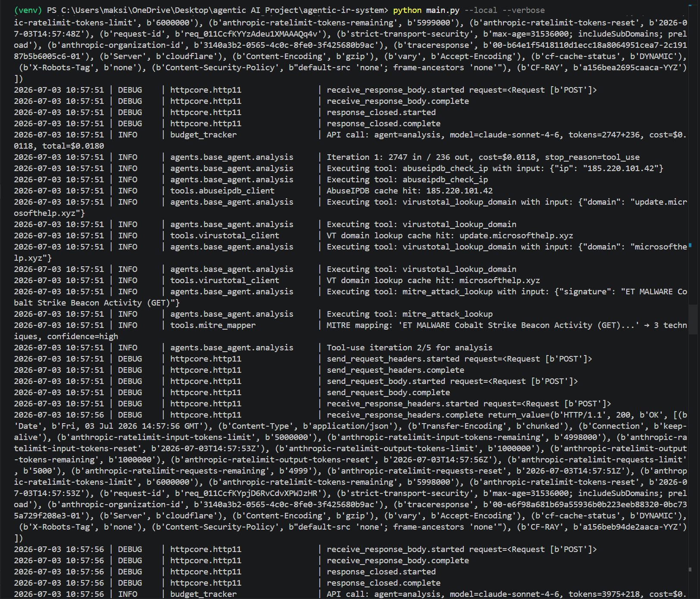
Task: Click 'budget_tracker' on the 10:57:56 line
Action: pyautogui.click(x=203, y=594)
